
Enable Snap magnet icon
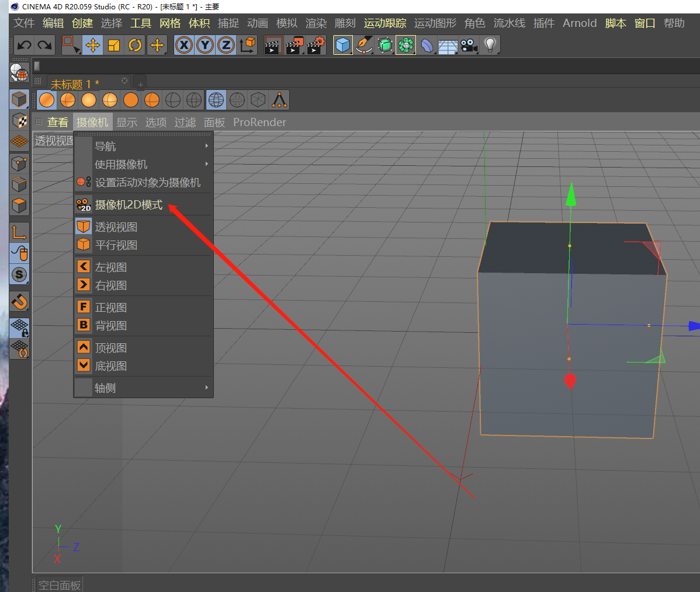19,302
